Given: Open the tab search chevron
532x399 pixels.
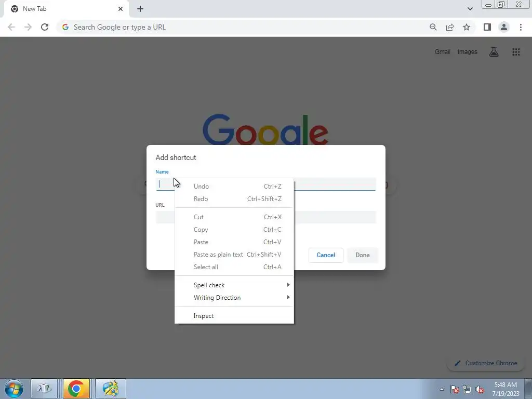Looking at the screenshot, I should click(x=470, y=9).
